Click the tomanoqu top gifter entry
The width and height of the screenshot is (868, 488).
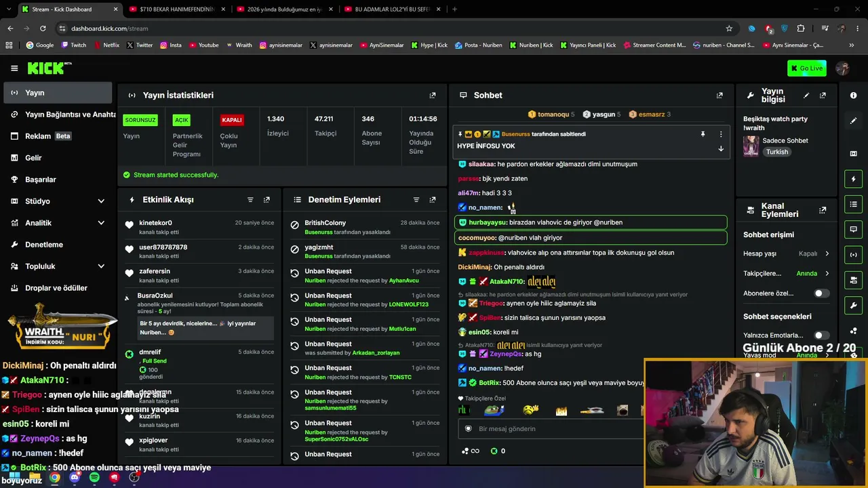tap(551, 115)
